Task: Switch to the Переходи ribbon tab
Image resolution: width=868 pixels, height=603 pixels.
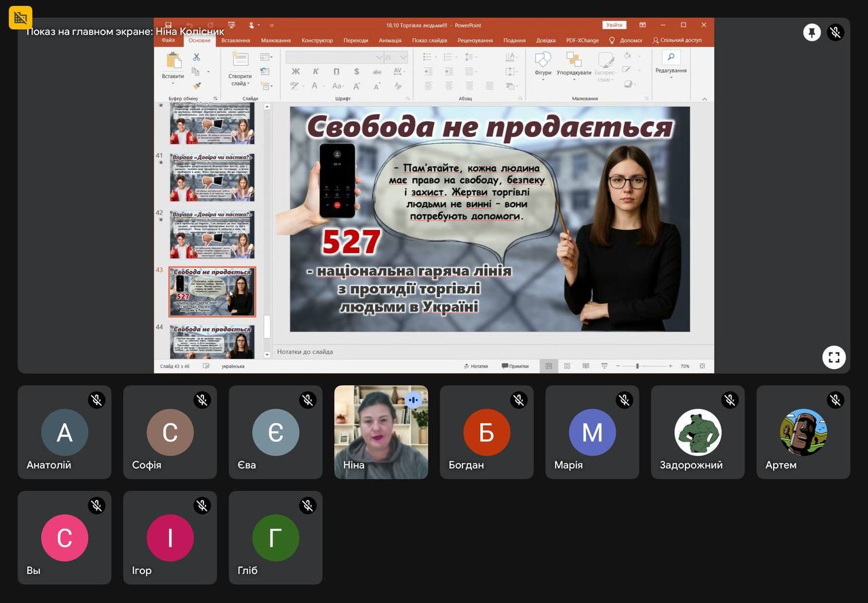Action: click(356, 41)
